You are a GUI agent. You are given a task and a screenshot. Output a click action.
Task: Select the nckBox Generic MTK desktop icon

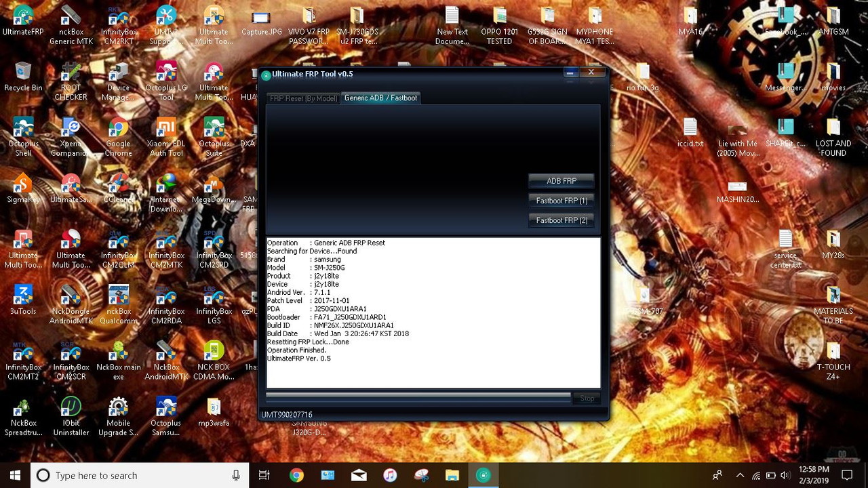(71, 26)
